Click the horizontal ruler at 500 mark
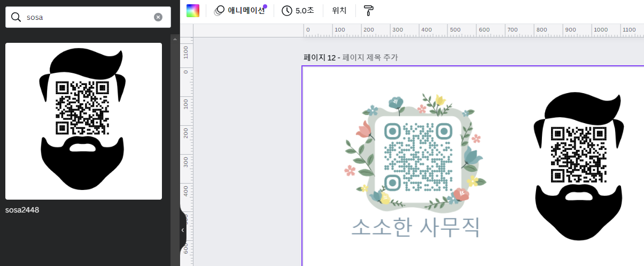The height and width of the screenshot is (266, 644). point(455,30)
